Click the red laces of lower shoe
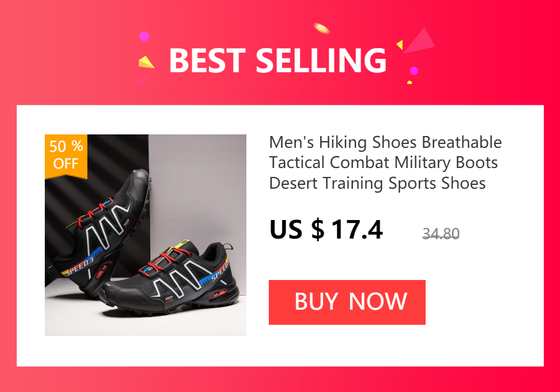The height and width of the screenshot is (392, 560). (166, 263)
